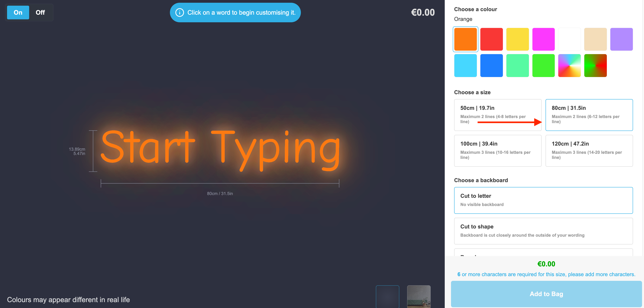644x308 pixels.
Task: Turn the neon sign Off
Action: click(40, 13)
